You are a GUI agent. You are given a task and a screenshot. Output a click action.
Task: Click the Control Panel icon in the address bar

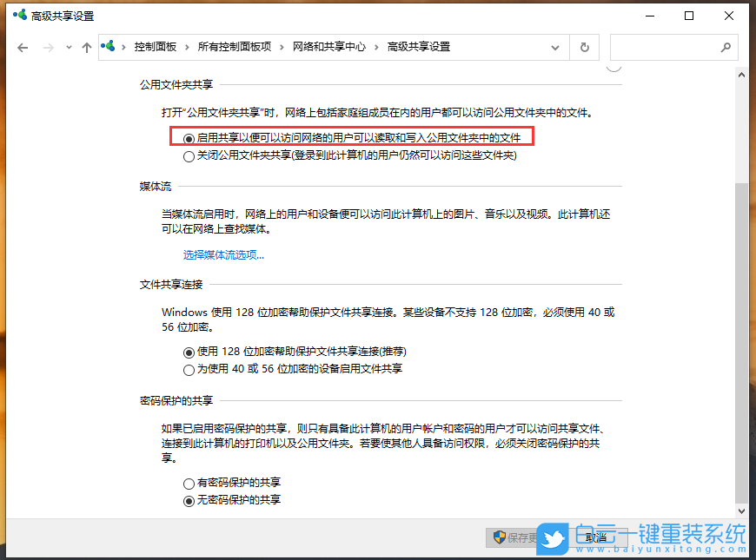coord(108,47)
